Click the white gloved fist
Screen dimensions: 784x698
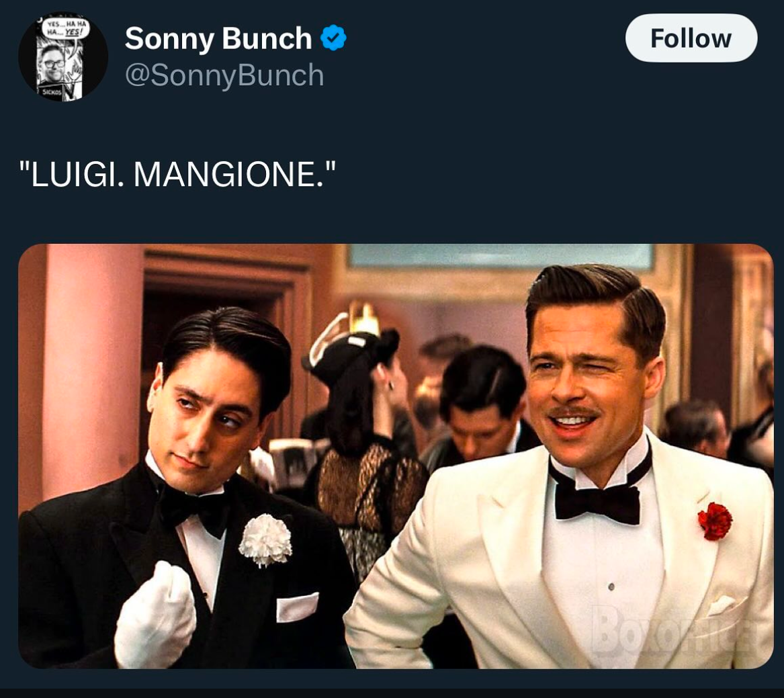click(x=155, y=615)
